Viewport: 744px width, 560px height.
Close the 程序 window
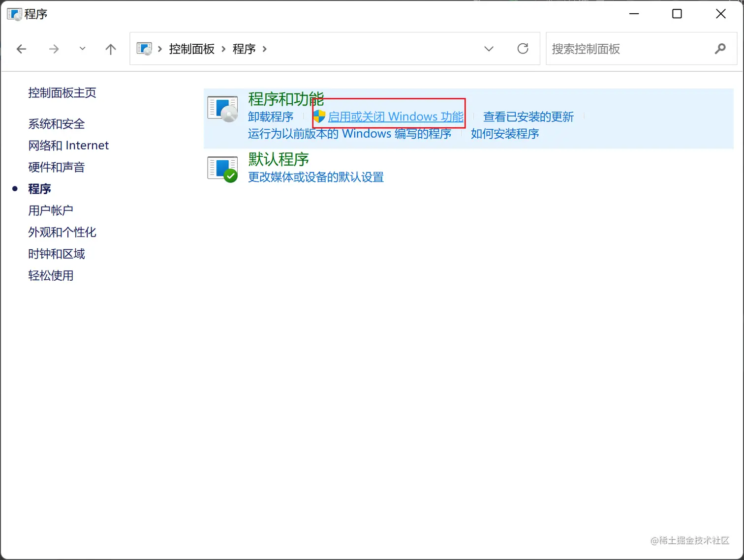pos(721,14)
